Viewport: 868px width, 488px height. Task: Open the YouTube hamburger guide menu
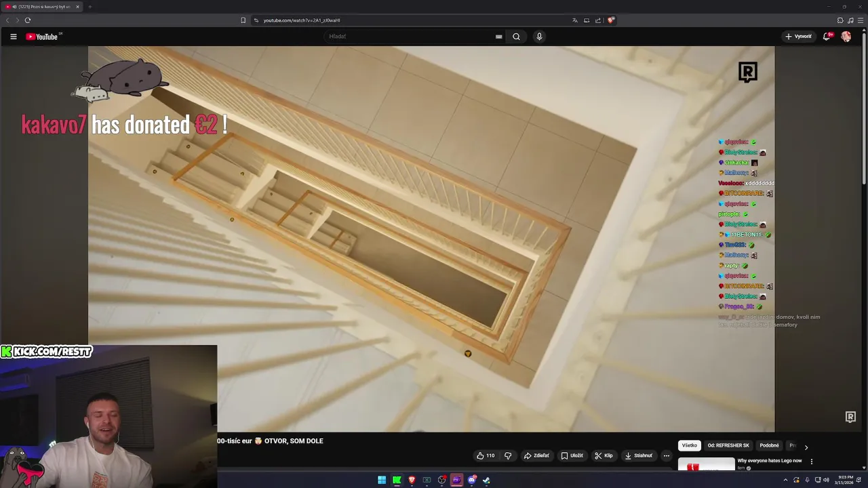[13, 37]
